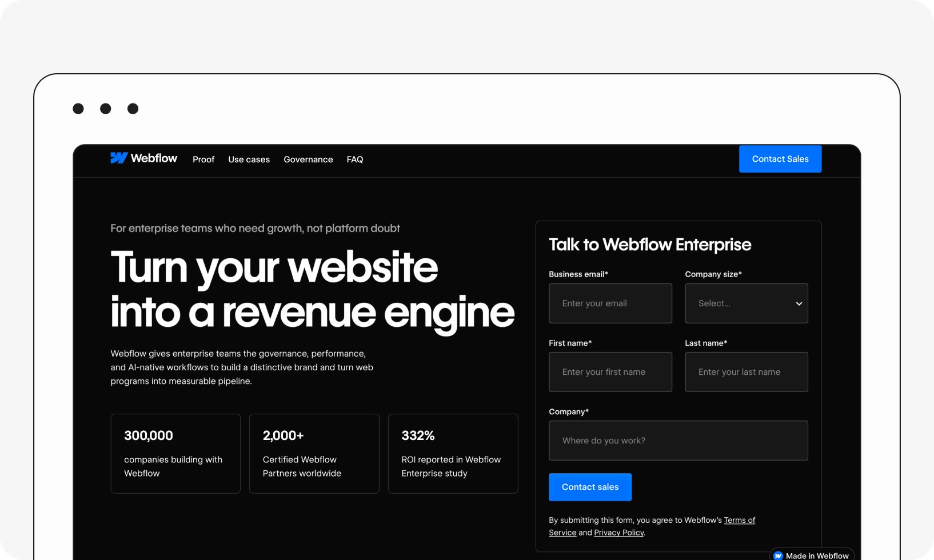Select the Last name field
This screenshot has width=934, height=560.
click(747, 372)
